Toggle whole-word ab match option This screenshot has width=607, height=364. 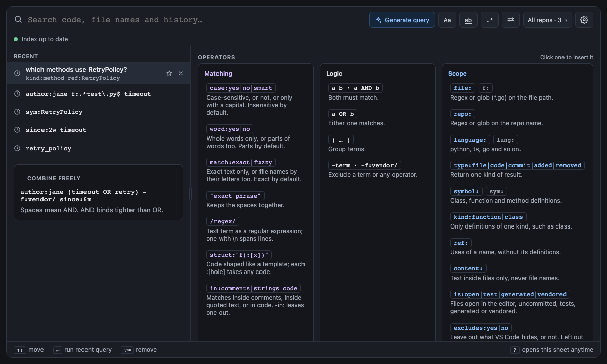(x=468, y=20)
